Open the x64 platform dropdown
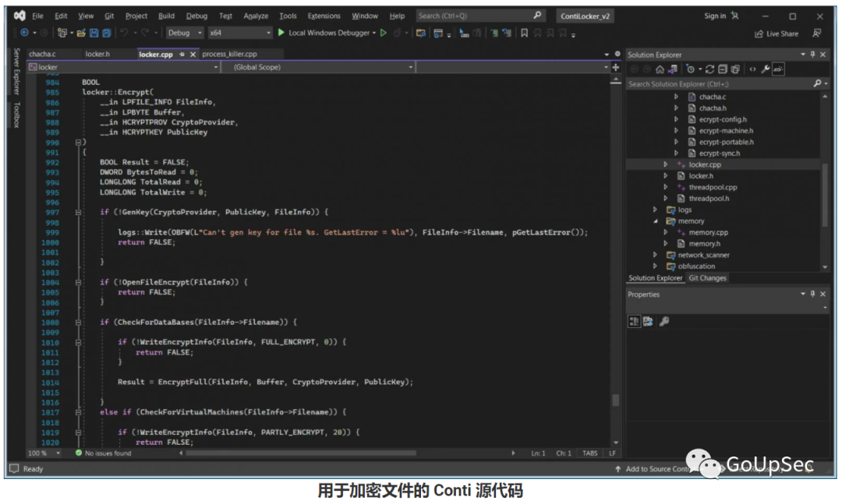Screen dimensions: 842x504 (240, 33)
